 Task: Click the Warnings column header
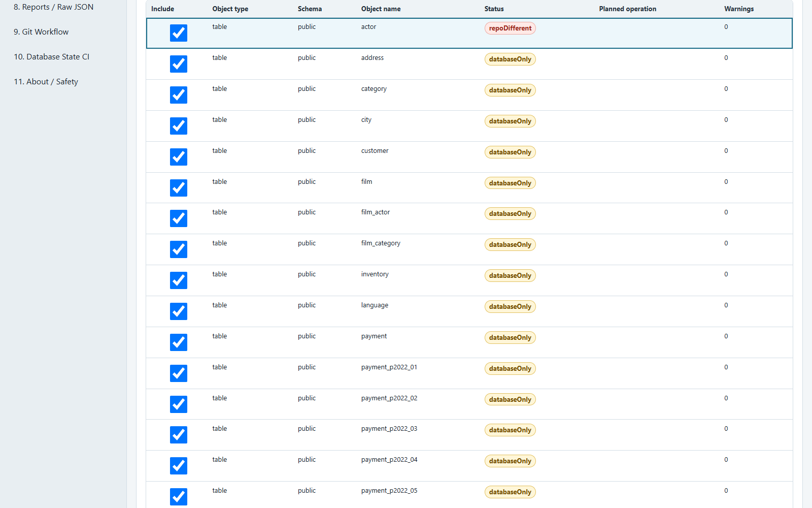[739, 9]
